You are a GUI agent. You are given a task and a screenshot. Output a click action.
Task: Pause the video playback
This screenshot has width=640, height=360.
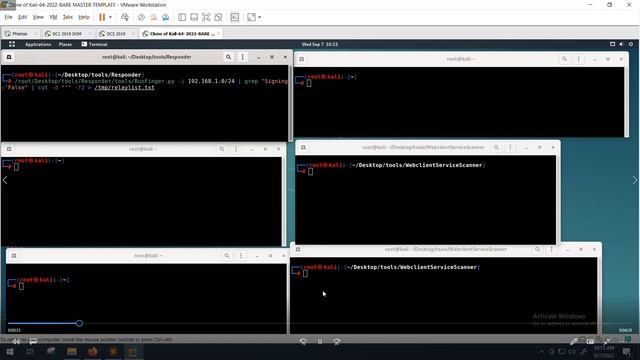point(320,341)
